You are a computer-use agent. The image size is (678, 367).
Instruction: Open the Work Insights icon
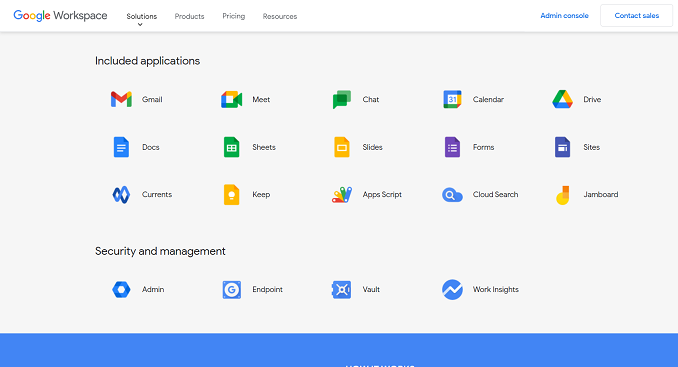coord(452,290)
